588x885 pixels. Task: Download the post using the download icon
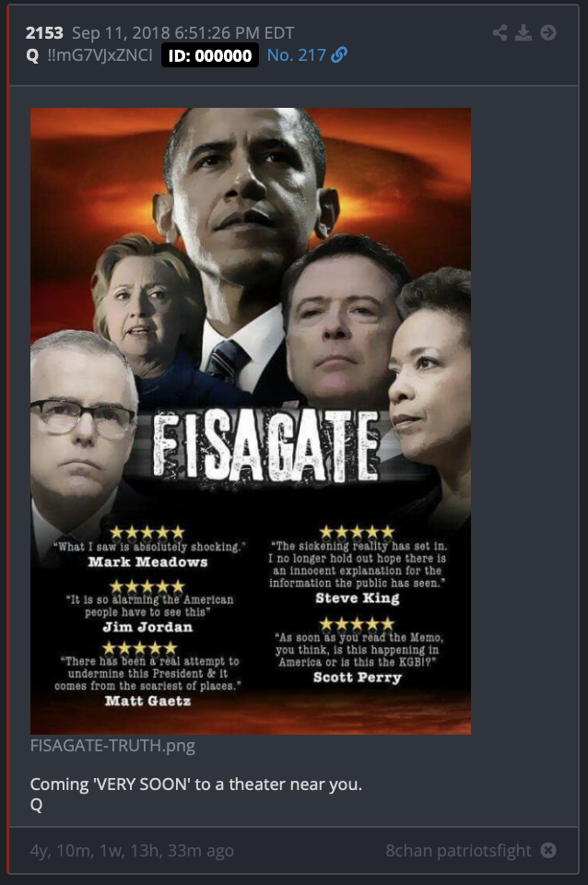tap(523, 33)
